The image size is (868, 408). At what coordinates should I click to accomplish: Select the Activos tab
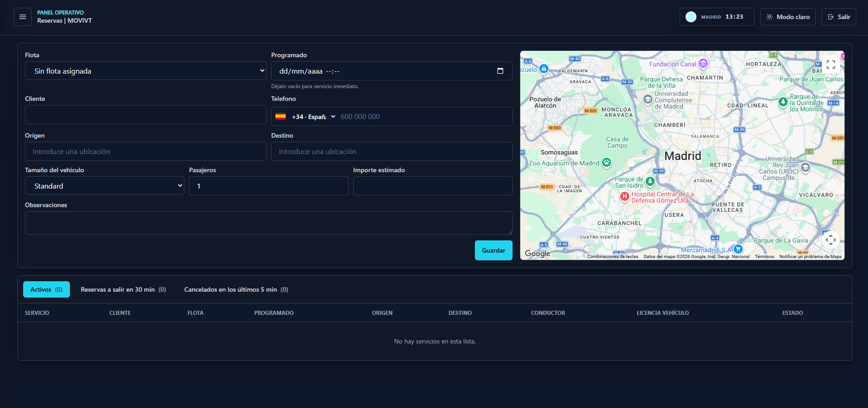pyautogui.click(x=46, y=289)
